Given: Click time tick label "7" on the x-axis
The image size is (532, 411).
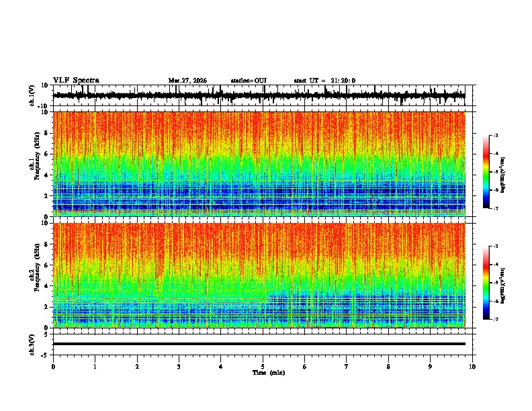Looking at the screenshot, I should point(347,367).
